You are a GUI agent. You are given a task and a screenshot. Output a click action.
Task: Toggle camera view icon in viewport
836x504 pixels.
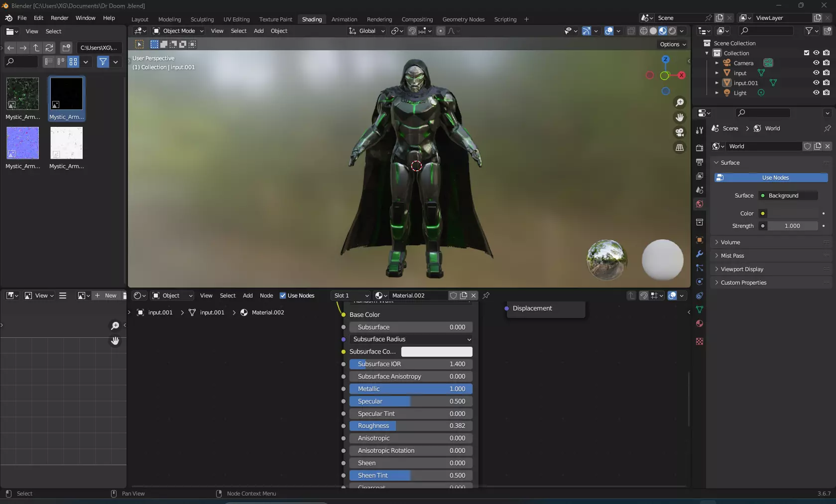click(680, 132)
